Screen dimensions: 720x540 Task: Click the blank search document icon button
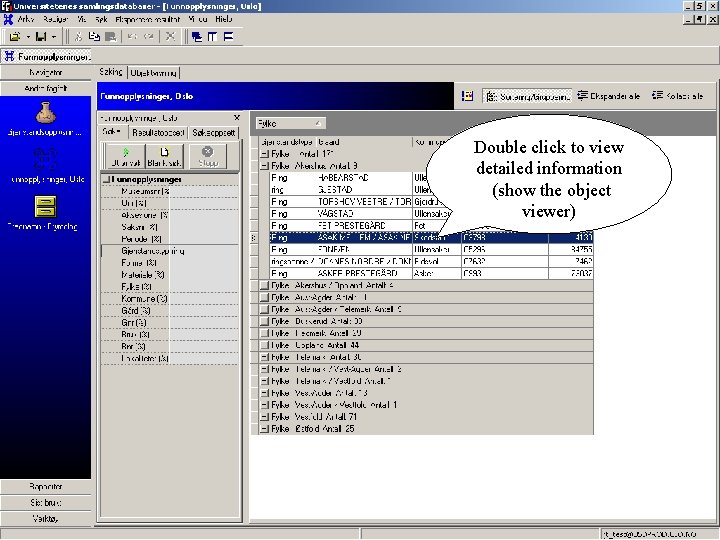pyautogui.click(x=164, y=156)
